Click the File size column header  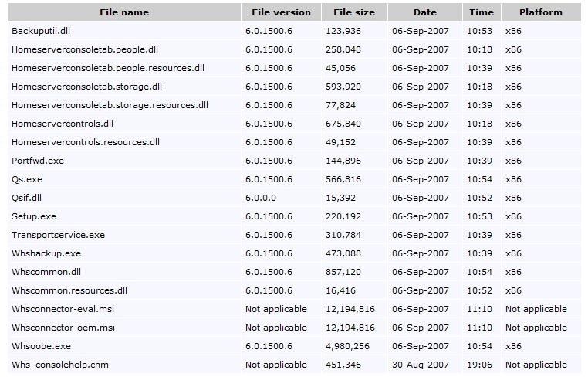[354, 12]
